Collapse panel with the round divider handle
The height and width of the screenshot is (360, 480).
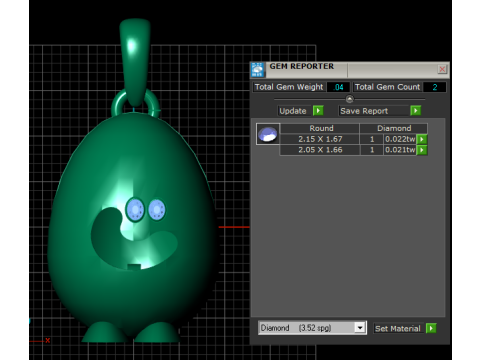click(x=349, y=99)
